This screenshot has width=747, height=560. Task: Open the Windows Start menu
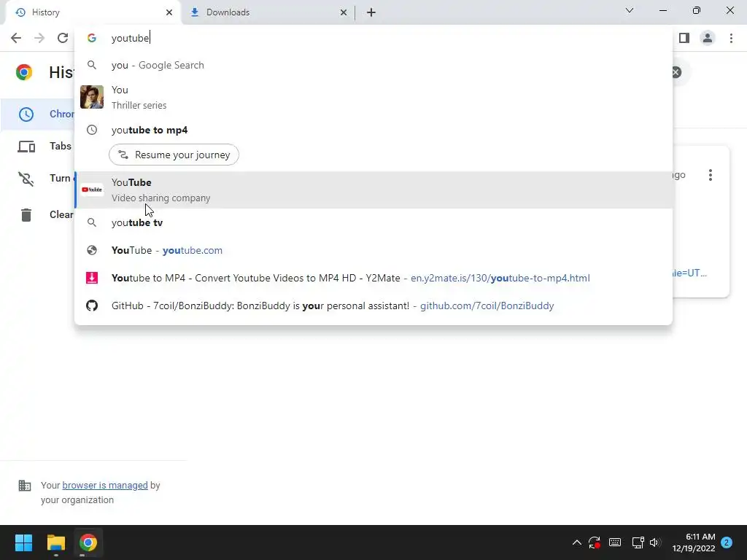[x=23, y=542]
